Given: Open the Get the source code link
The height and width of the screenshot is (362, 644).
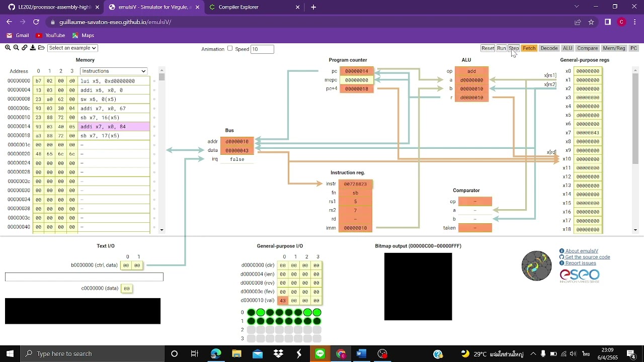Looking at the screenshot, I should pyautogui.click(x=588, y=257).
